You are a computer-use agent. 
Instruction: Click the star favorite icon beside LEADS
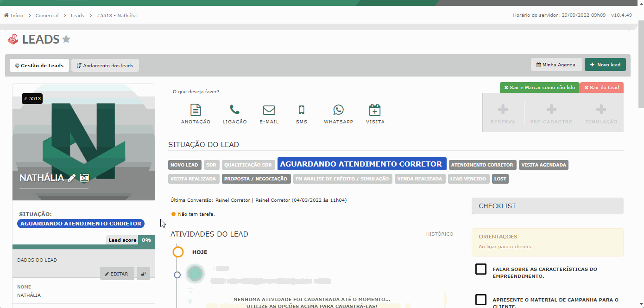pyautogui.click(x=66, y=39)
